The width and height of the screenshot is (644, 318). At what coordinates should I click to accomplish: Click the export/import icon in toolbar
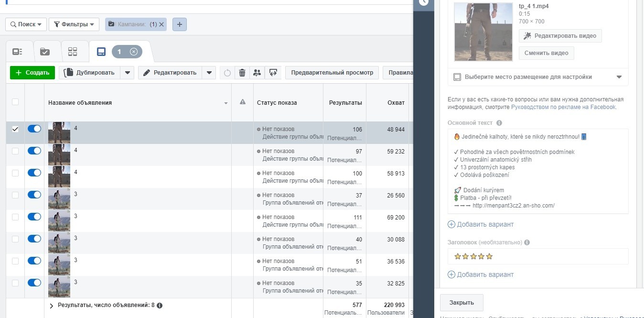tap(273, 73)
